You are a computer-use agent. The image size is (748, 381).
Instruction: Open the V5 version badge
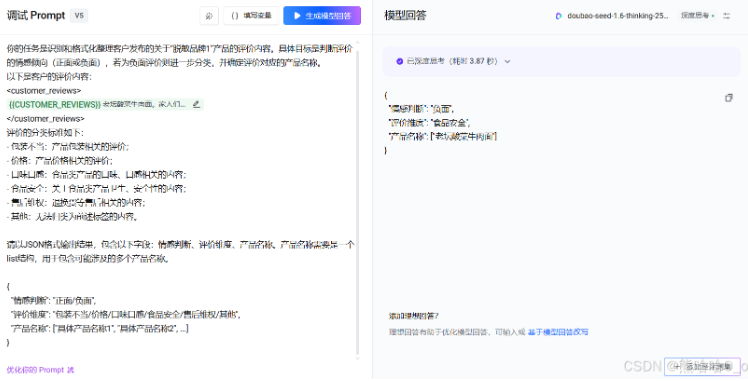point(79,15)
